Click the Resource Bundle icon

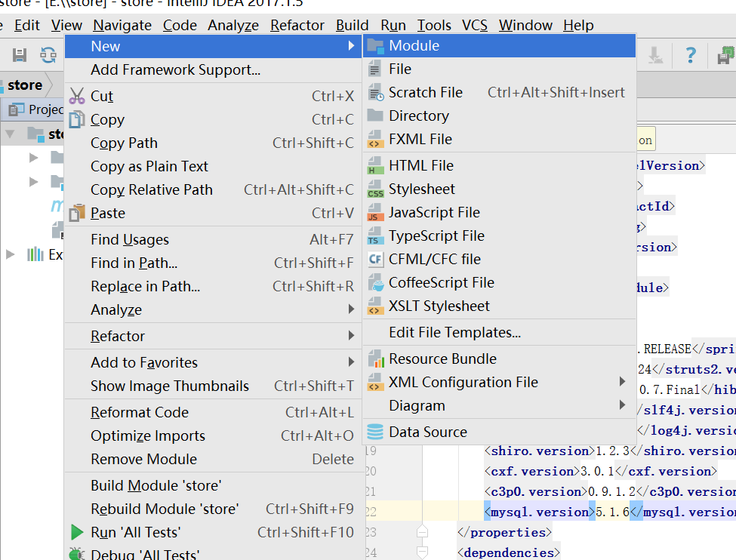click(x=375, y=359)
